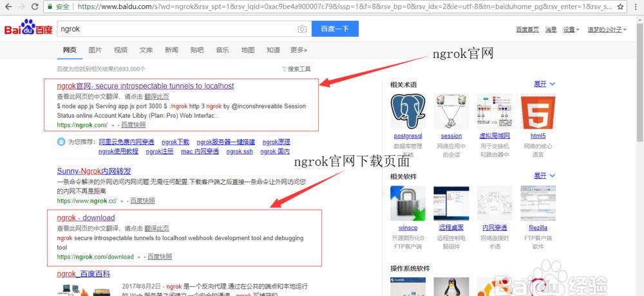Click the postgresql elephant thumbnail
Viewport: 644px width, 296px height.
[408, 112]
